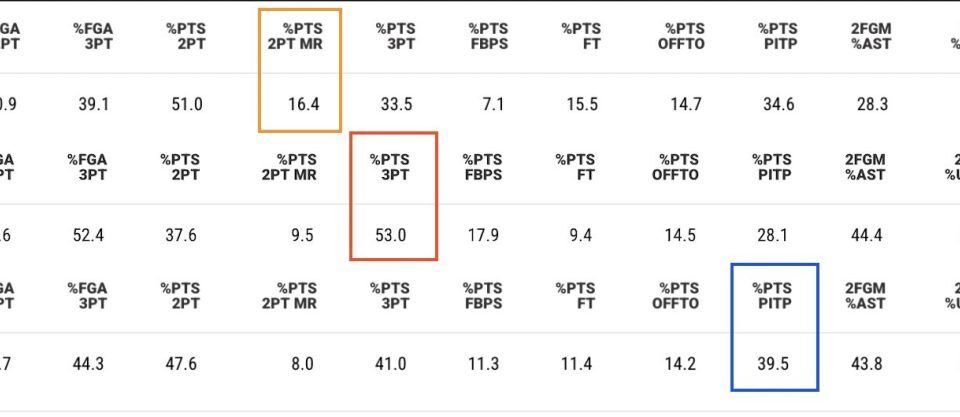Click the 14.7 %PTS OFFTO value

point(686,104)
